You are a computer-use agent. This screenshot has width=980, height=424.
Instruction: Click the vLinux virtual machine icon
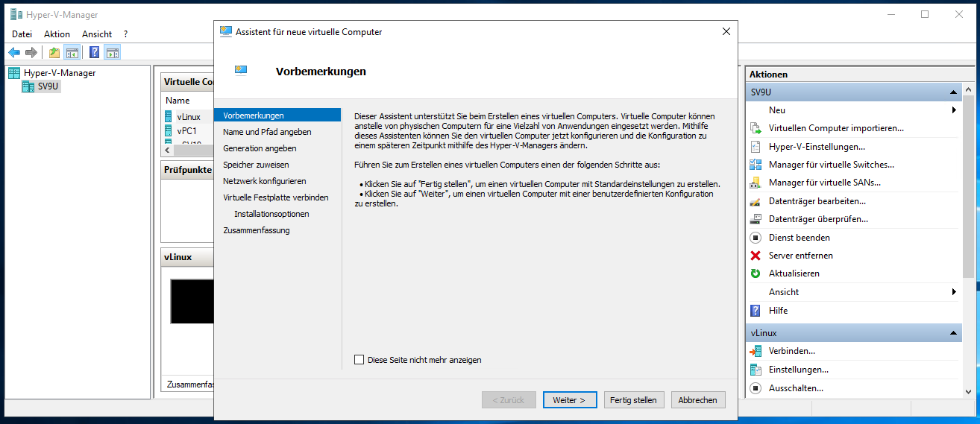pyautogui.click(x=169, y=117)
